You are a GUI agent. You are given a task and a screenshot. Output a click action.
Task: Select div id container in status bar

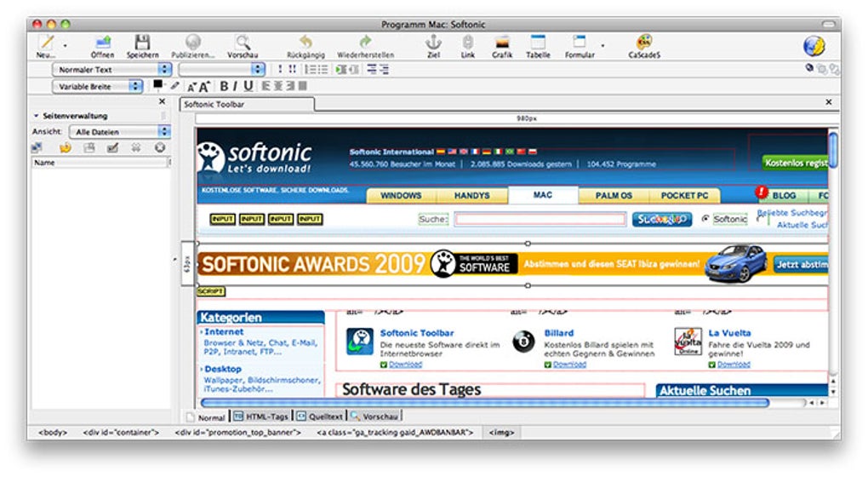click(x=121, y=432)
